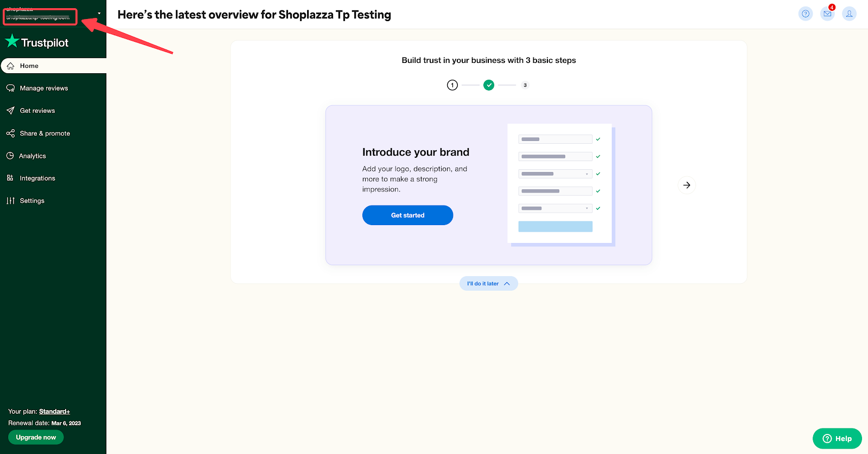Open the inbox envelope icon with notification badge

[x=827, y=14]
